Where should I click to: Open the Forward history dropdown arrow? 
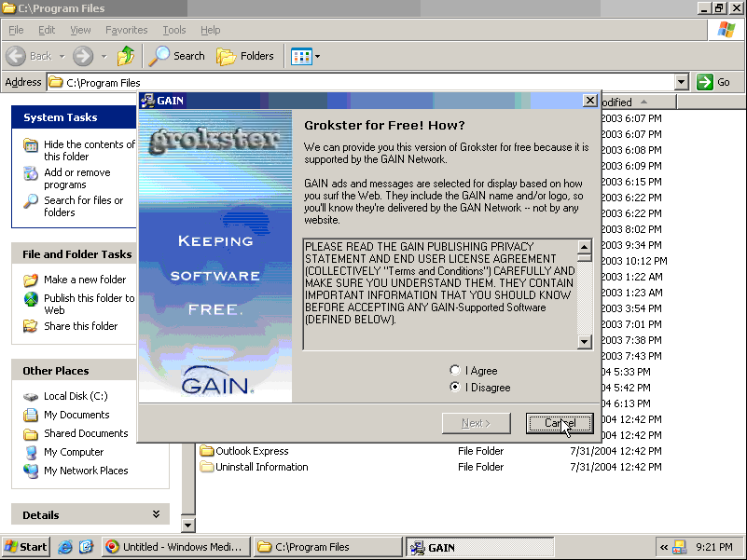click(x=104, y=56)
